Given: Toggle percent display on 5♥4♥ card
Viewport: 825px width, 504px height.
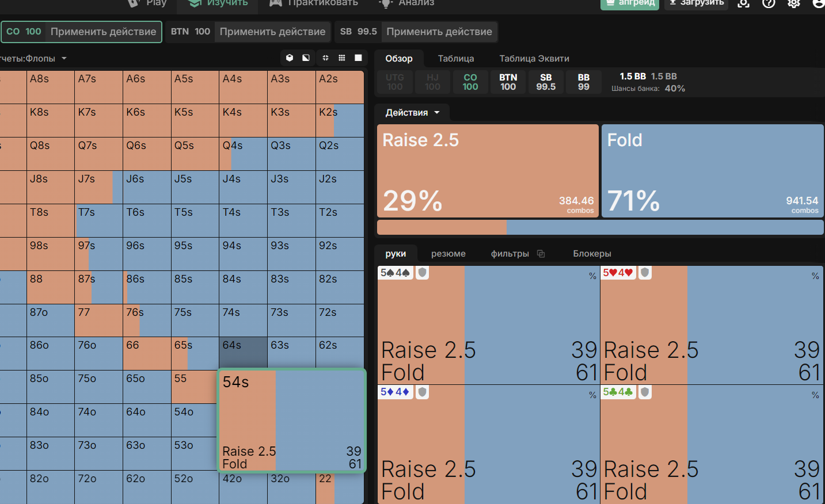Looking at the screenshot, I should [x=815, y=276].
